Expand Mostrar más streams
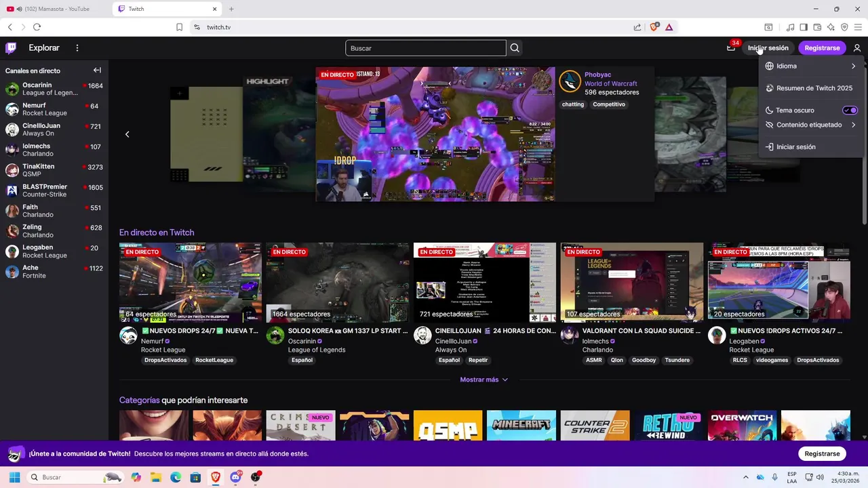Image resolution: width=868 pixels, height=488 pixels. coord(484,380)
